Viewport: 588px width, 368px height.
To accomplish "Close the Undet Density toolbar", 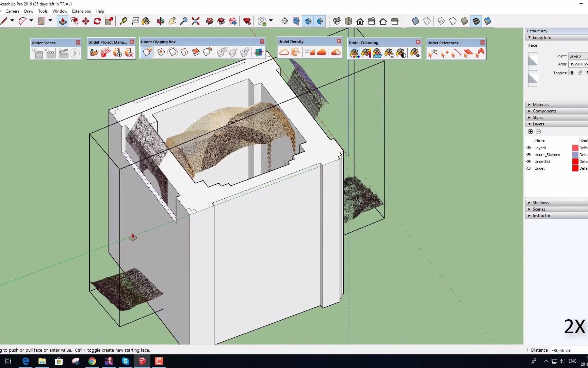I will click(x=339, y=41).
